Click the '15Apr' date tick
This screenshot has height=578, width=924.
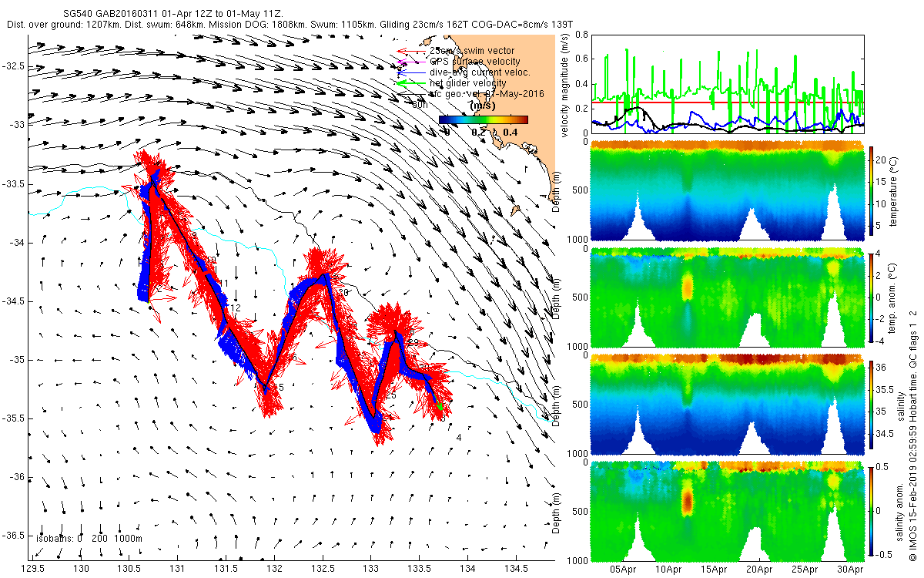coord(714,570)
